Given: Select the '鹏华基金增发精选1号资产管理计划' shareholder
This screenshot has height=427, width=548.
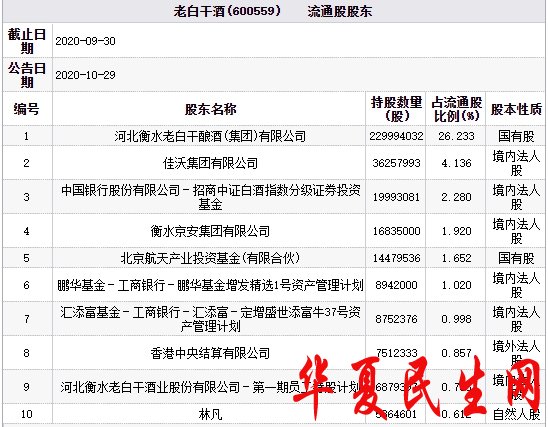Looking at the screenshot, I should pos(210,285).
